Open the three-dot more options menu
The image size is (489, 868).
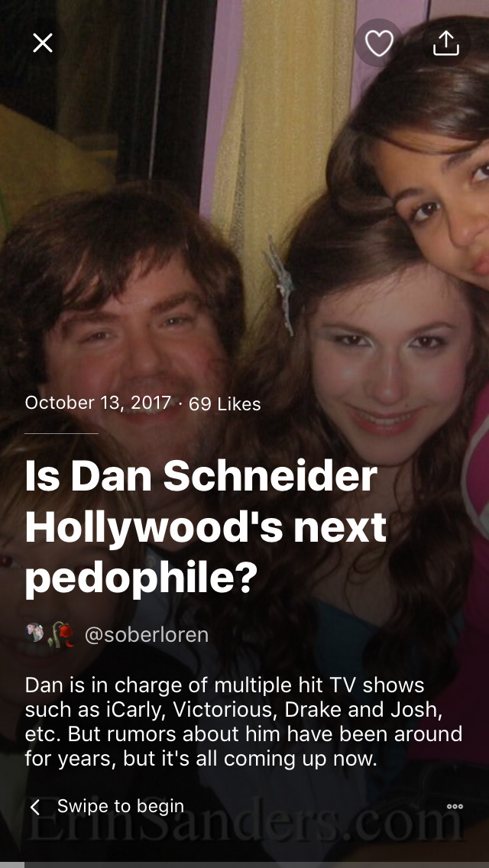pyautogui.click(x=455, y=807)
